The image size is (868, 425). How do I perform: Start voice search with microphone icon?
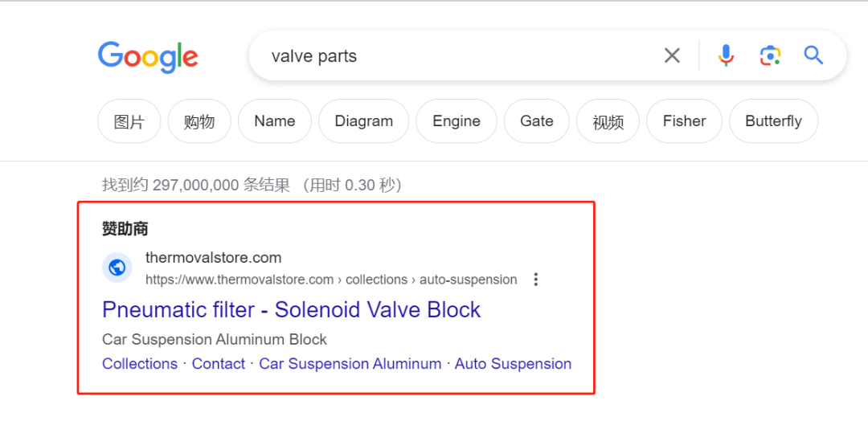point(726,55)
